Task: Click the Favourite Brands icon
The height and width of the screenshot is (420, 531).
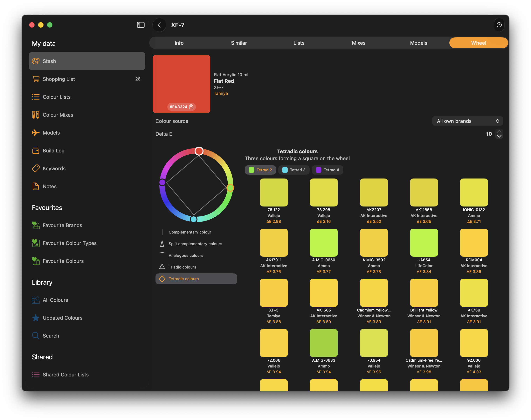Action: 36,225
